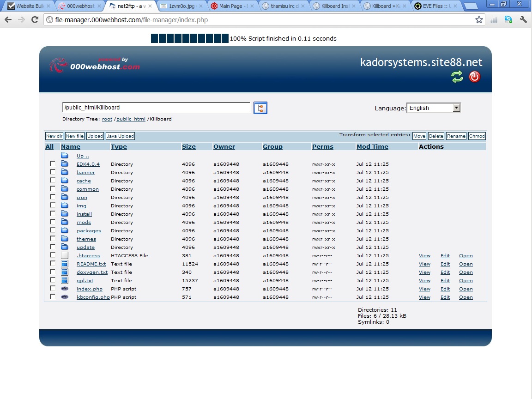Viewport: 532px width, 399px height.
Task: Click Edit for kbconfig.php
Action: [445, 297]
